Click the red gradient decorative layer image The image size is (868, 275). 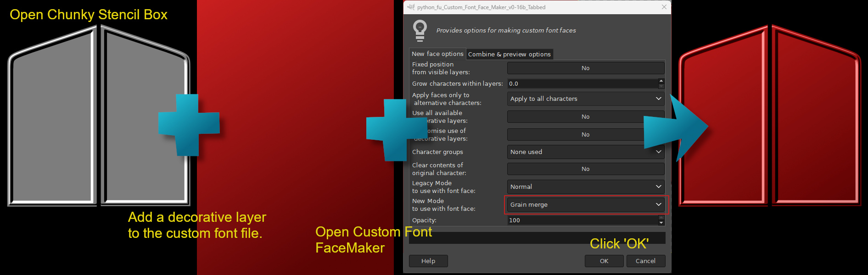pyautogui.click(x=295, y=137)
